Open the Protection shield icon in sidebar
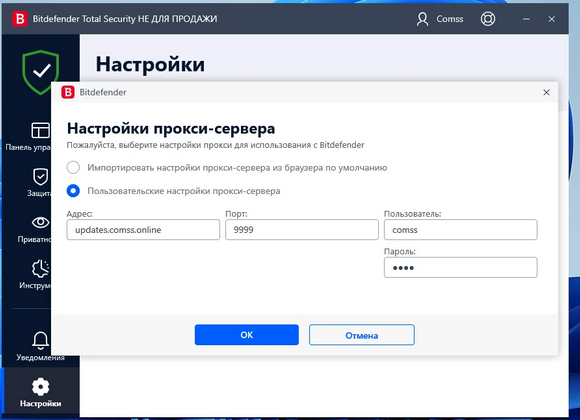 tap(40, 177)
